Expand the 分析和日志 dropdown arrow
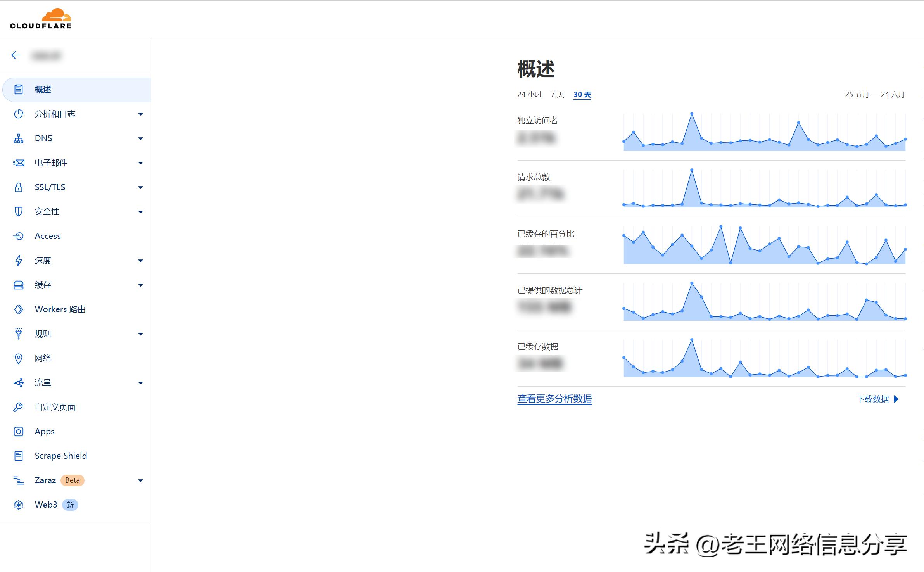This screenshot has width=924, height=572. point(140,114)
